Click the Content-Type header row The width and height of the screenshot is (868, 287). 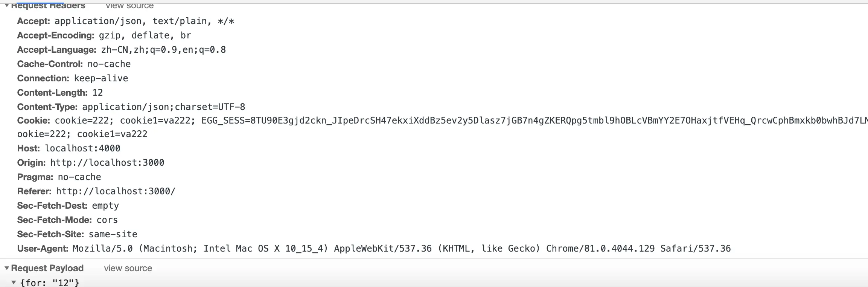pos(131,107)
